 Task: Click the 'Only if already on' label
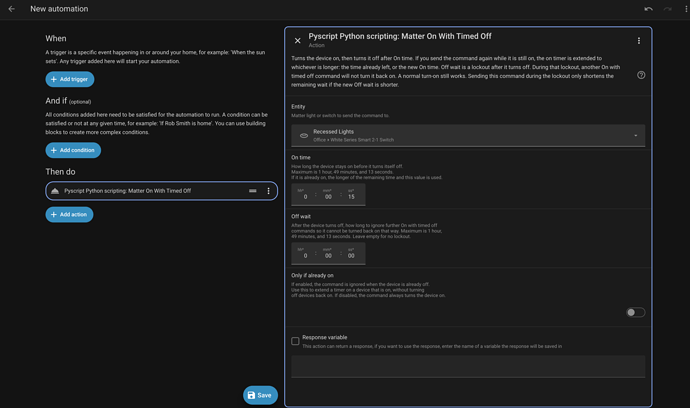[312, 276]
